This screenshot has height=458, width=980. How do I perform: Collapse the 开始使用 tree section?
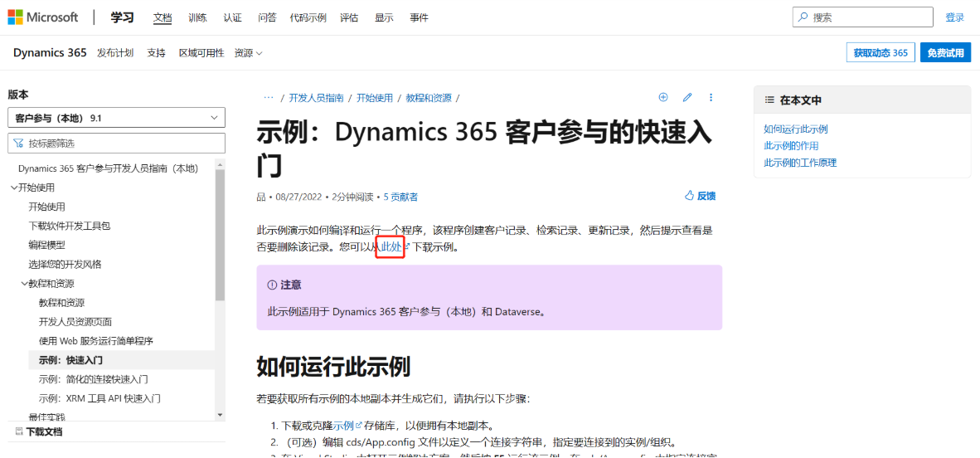(x=14, y=187)
